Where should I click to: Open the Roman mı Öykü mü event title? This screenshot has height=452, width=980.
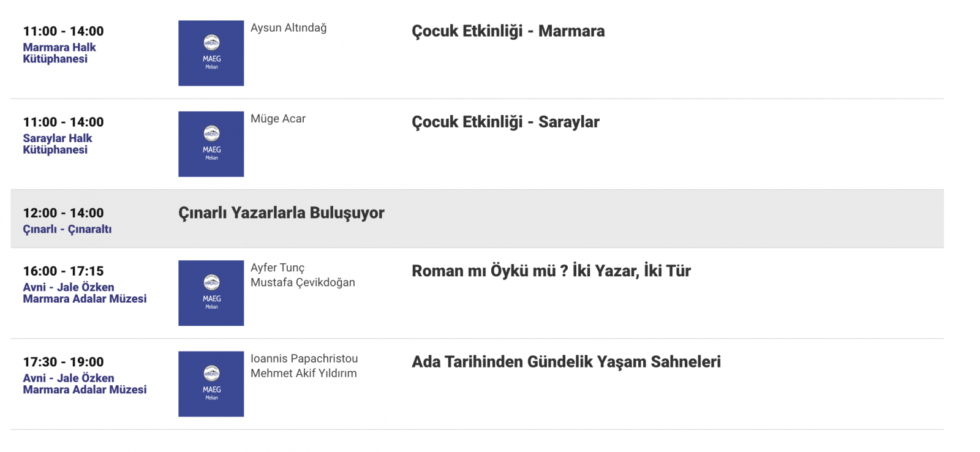point(551,271)
